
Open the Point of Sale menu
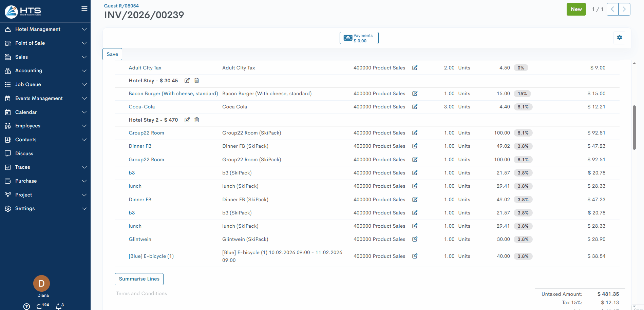pyautogui.click(x=45, y=43)
